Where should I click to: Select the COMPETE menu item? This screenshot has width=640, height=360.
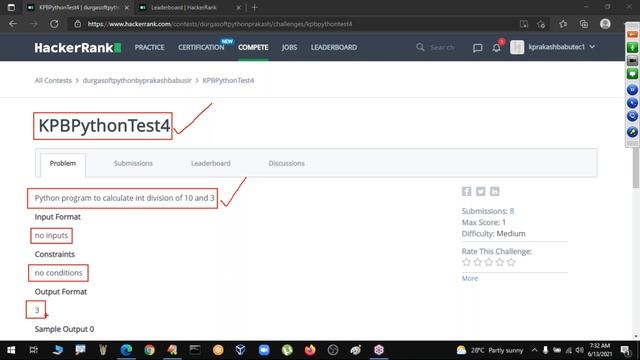point(253,47)
